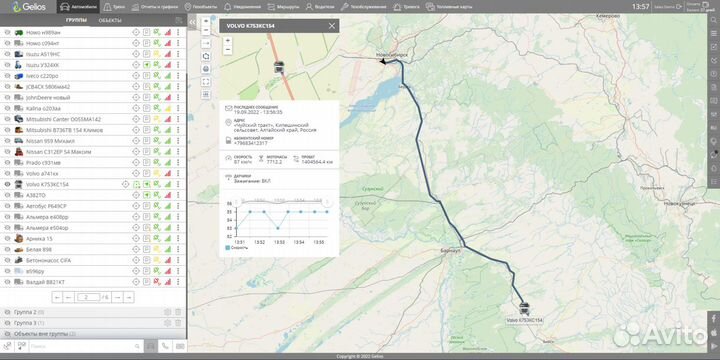Viewport: 720px width, 360px height.
Task: Click the Gelios logo
Action: pyautogui.click(x=28, y=7)
